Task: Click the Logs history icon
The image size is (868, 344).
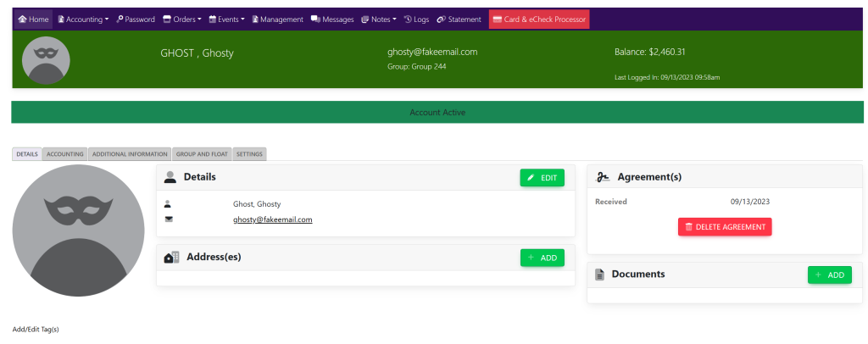Action: click(408, 19)
